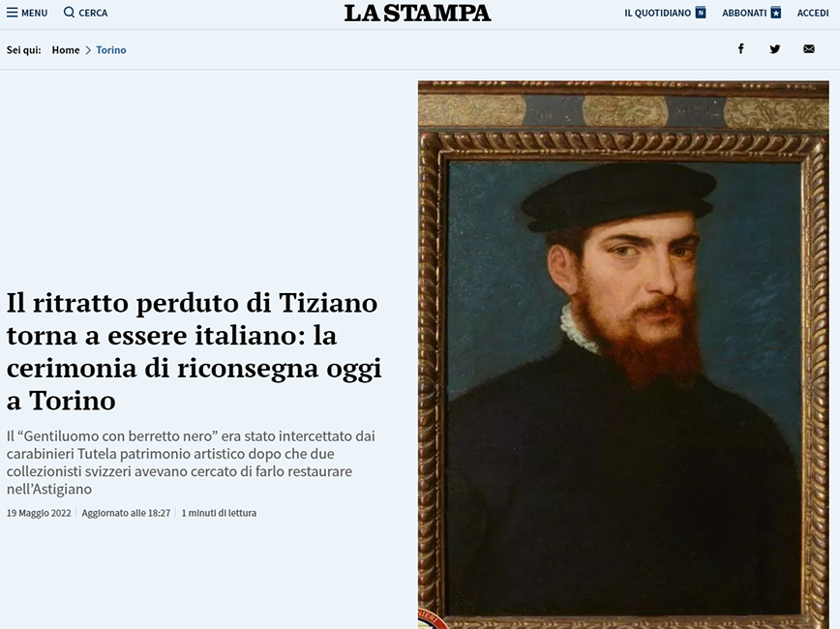Share article via email envelope icon
Viewport: 840px width, 629px height.
809,49
